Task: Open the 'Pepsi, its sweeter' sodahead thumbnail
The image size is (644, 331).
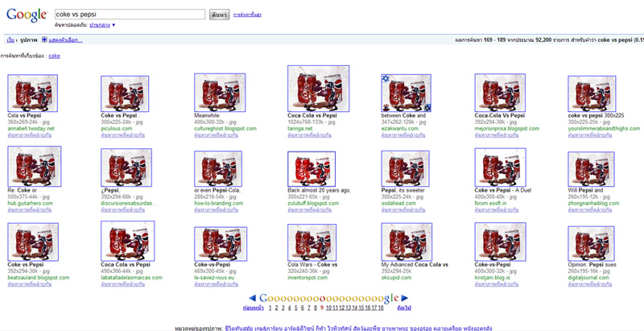Action: pyautogui.click(x=406, y=169)
